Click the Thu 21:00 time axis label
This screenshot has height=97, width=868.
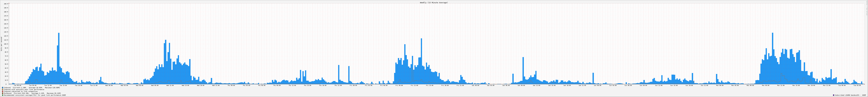coord(338,85)
